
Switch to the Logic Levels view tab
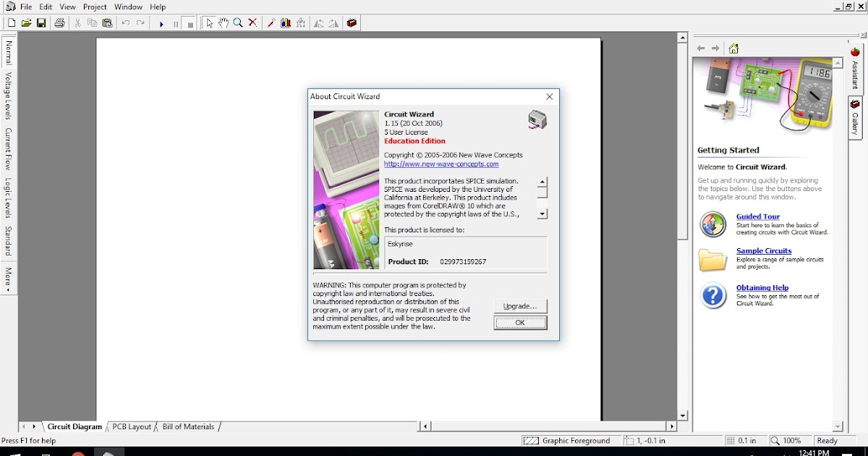tap(8, 198)
